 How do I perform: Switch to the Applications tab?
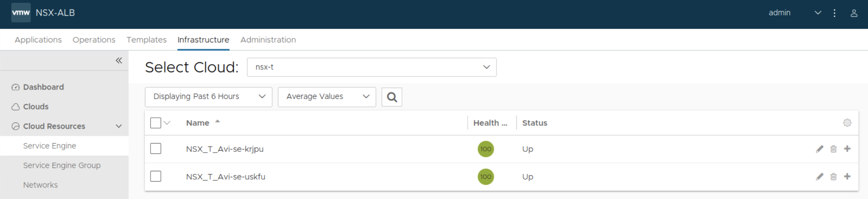click(38, 40)
